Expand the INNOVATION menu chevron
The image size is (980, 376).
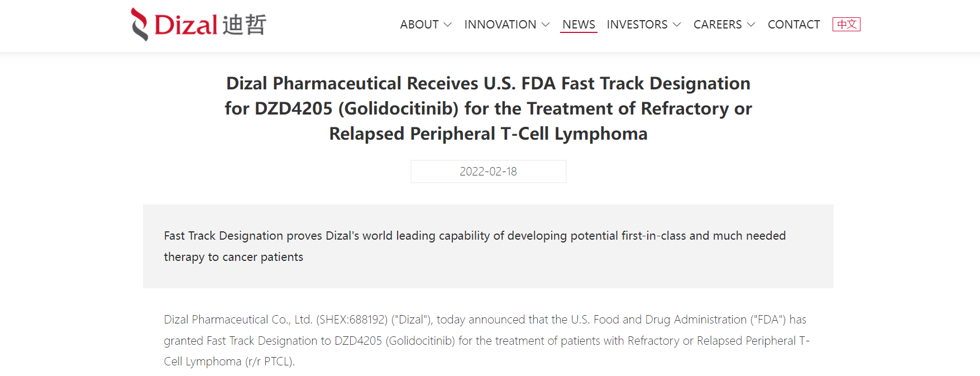click(546, 25)
